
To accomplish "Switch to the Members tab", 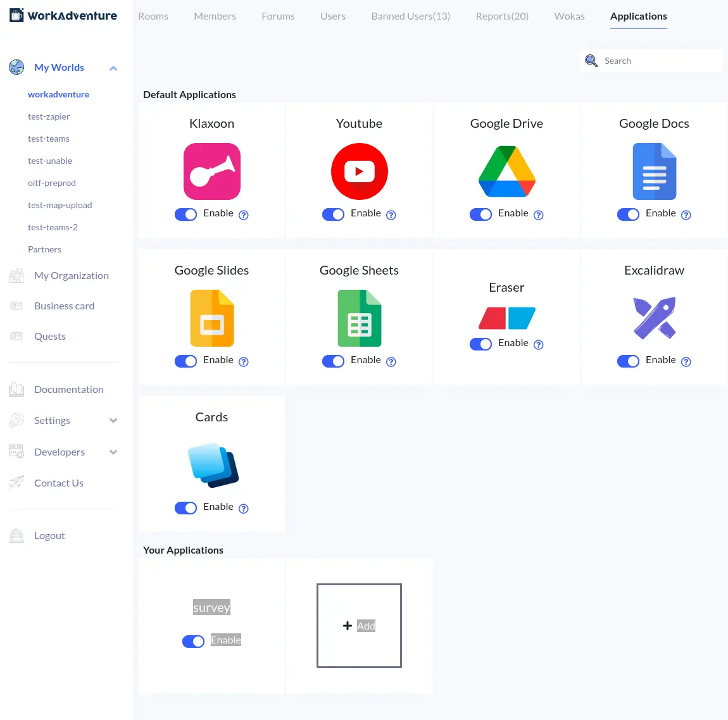I will tap(215, 16).
